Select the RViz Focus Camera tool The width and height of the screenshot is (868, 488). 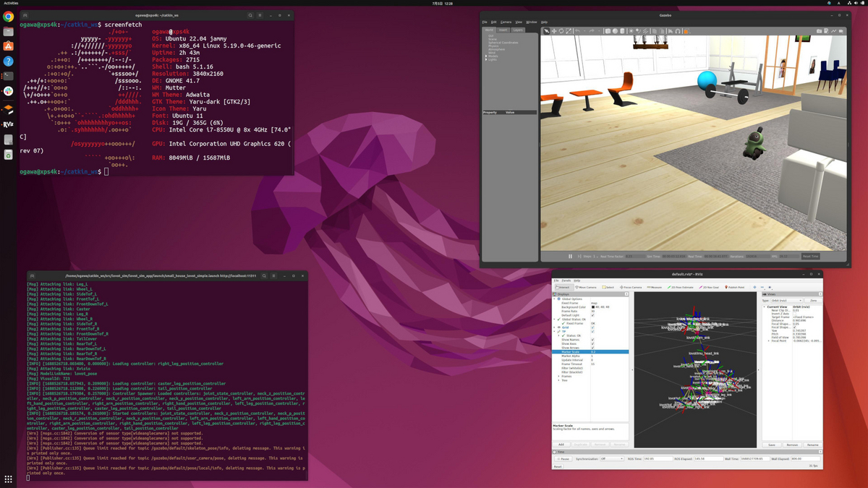631,288
